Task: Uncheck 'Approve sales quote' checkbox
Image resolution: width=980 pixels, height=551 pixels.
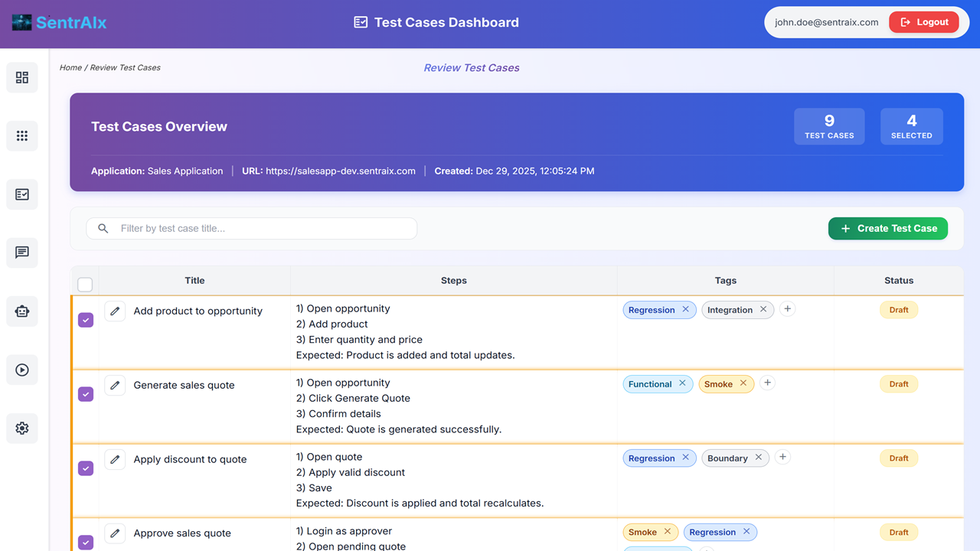Action: (86, 543)
